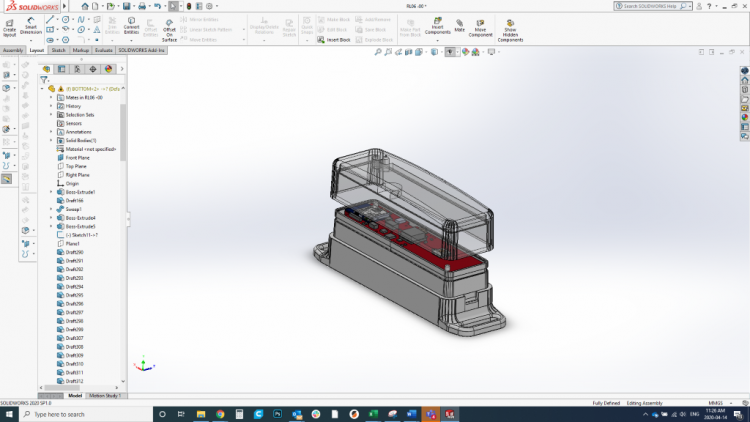Show more manager tabs chevron

(x=122, y=69)
